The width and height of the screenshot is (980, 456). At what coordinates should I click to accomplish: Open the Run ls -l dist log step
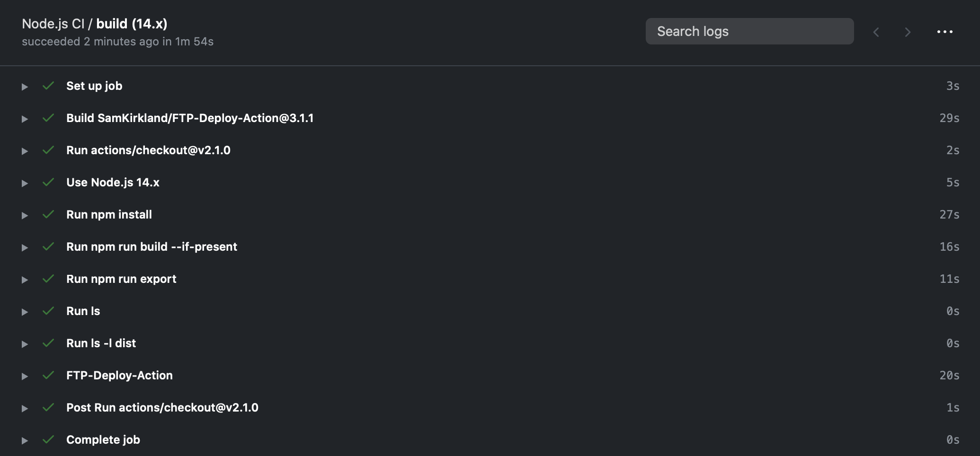pyautogui.click(x=25, y=344)
